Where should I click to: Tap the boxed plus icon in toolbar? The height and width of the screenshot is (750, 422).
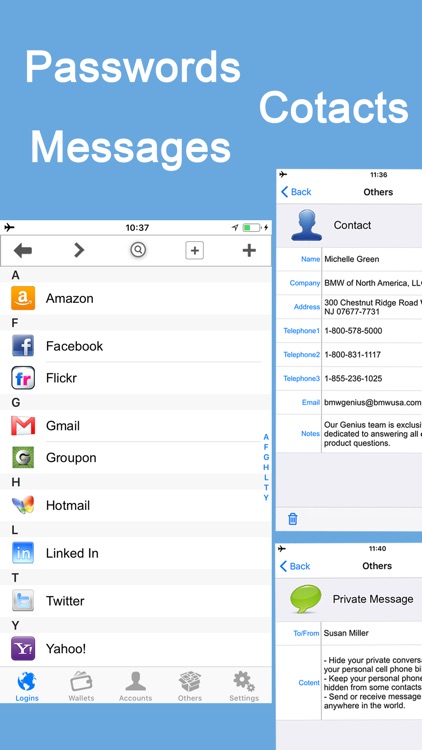[x=194, y=250]
